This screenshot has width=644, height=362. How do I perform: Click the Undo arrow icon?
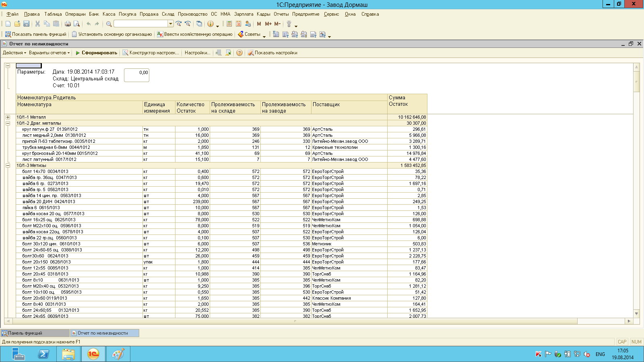(x=89, y=24)
